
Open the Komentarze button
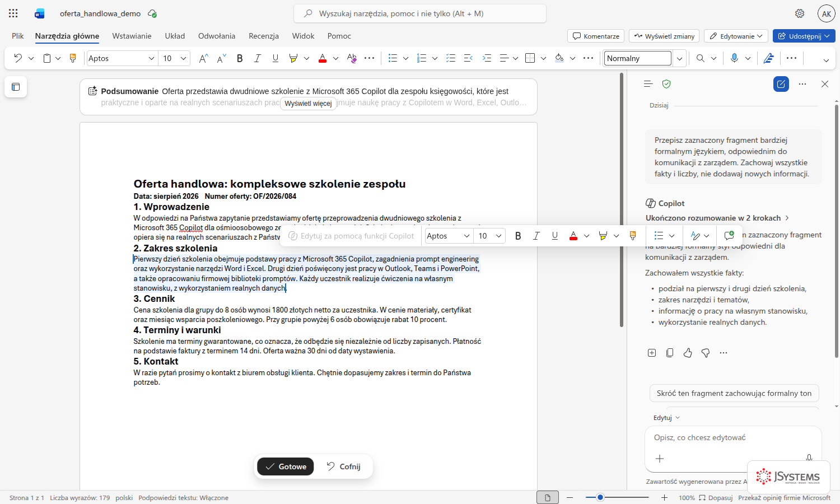coord(596,36)
